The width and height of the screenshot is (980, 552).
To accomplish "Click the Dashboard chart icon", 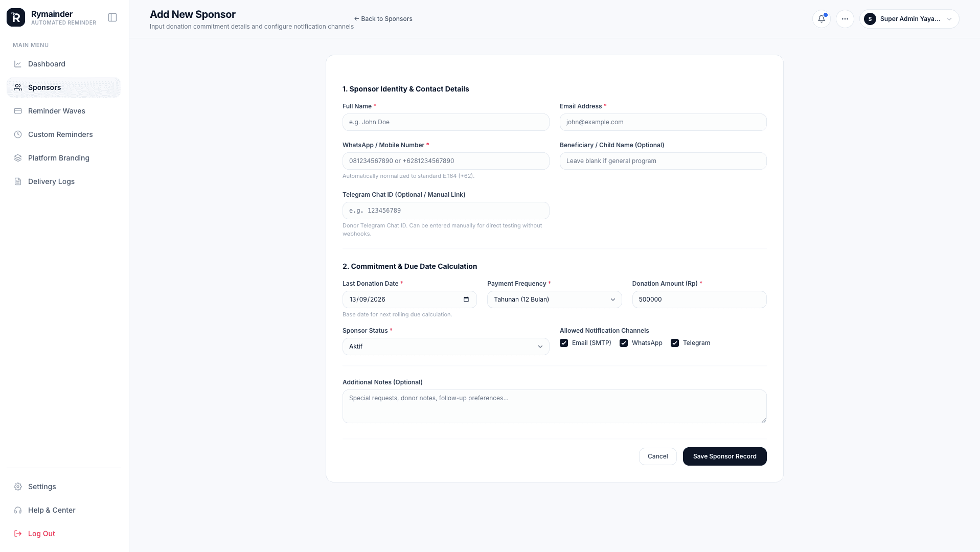I will click(x=18, y=64).
